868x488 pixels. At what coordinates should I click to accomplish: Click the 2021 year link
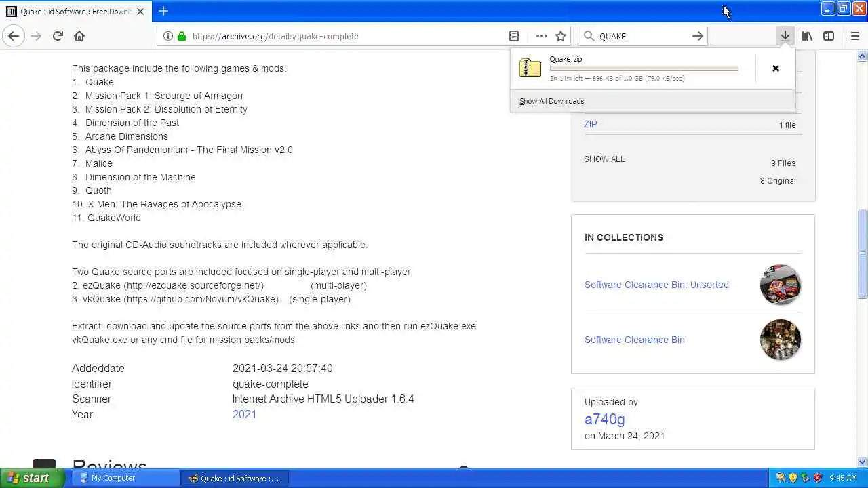244,414
